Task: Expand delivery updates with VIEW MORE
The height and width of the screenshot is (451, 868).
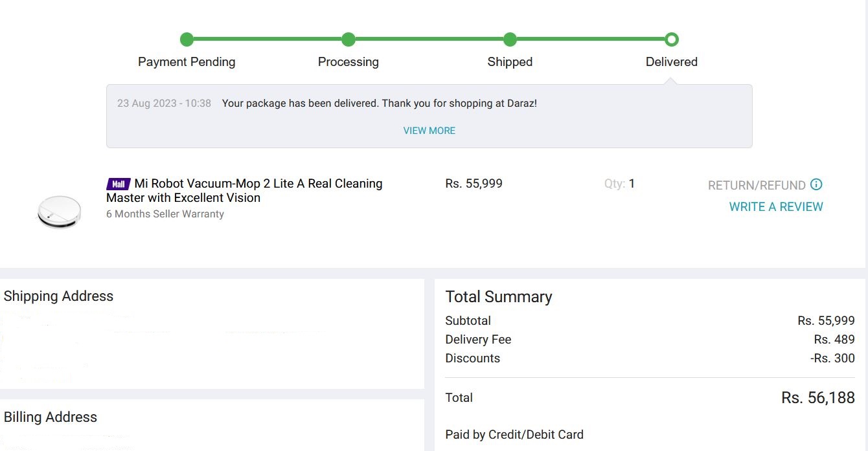Action: click(x=429, y=131)
